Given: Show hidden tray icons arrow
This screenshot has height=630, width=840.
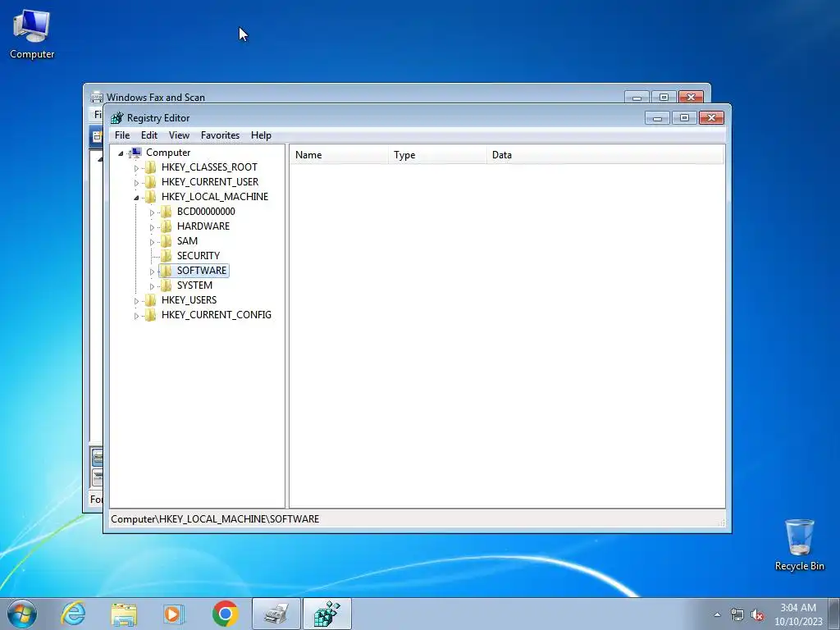Looking at the screenshot, I should 717,614.
